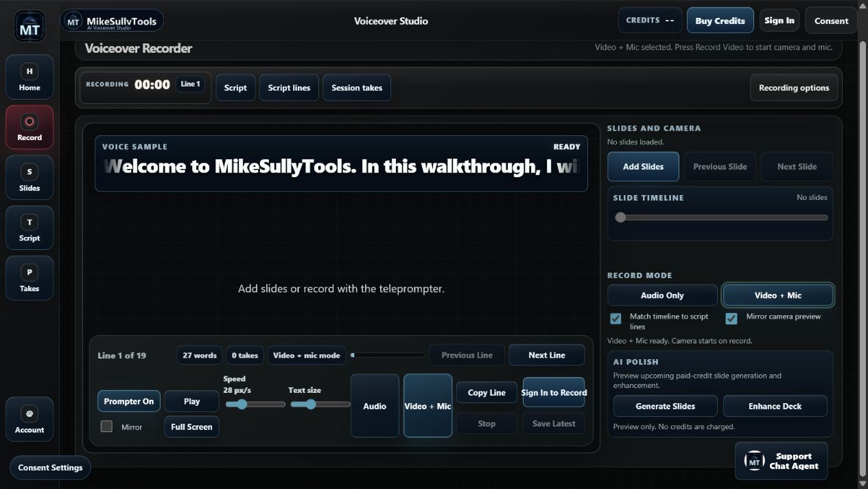
Task: Open the Support Chat Agent widget
Action: [782, 461]
